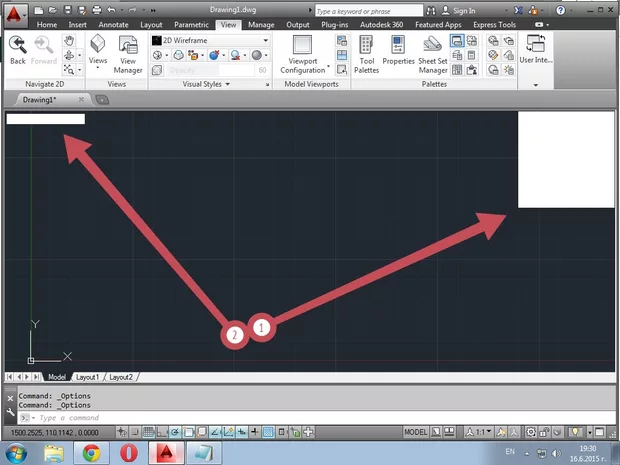Viewport: 620px width, 465px height.
Task: Open the Windows Start button
Action: (16, 453)
